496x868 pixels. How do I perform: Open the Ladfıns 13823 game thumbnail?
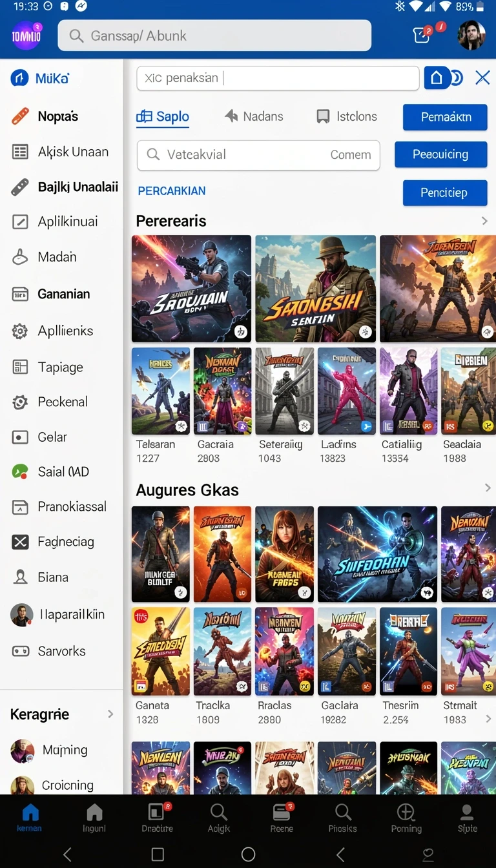347,391
